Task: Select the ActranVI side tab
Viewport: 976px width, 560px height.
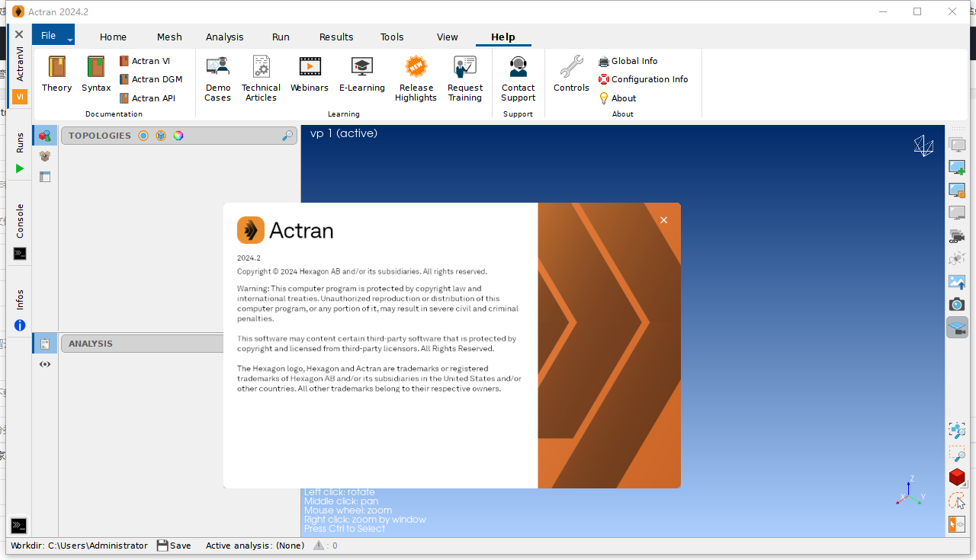Action: pos(20,64)
